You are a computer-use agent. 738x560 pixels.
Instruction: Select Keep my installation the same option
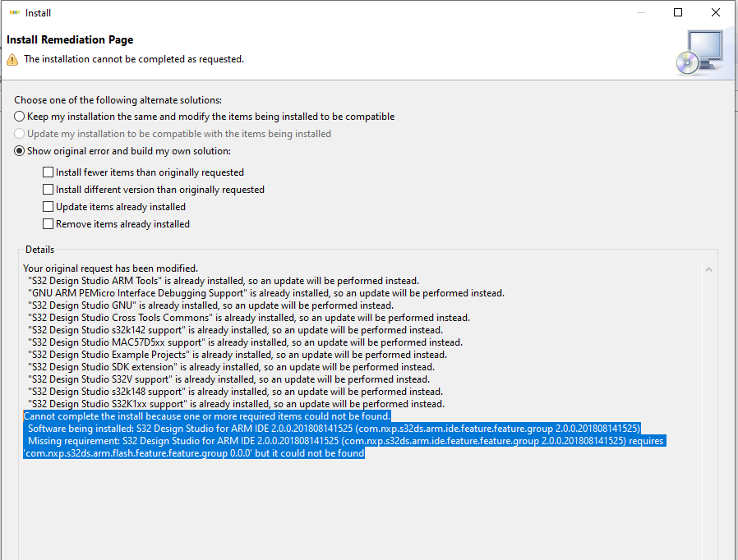pyautogui.click(x=18, y=116)
